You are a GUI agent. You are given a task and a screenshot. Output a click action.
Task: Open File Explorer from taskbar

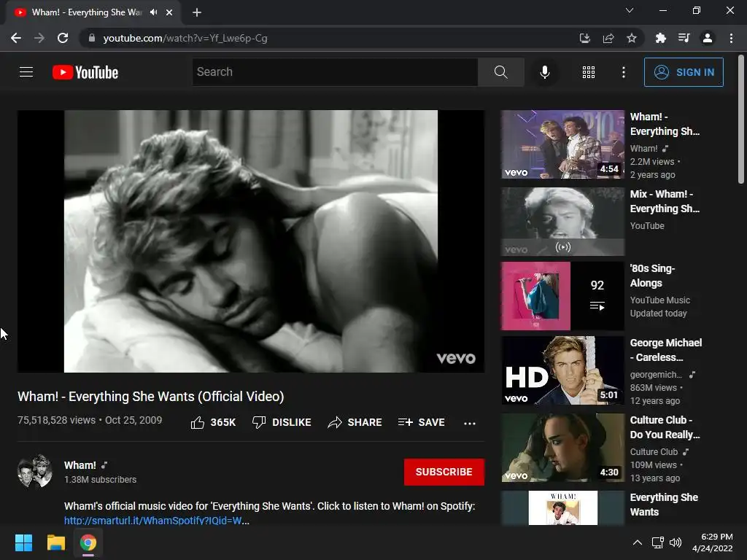[55, 542]
